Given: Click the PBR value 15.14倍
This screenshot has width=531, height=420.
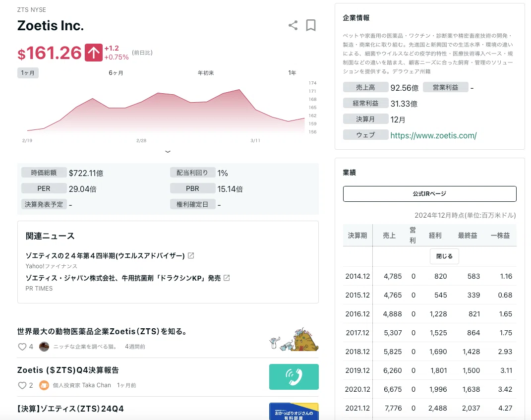Looking at the screenshot, I should tap(230, 189).
